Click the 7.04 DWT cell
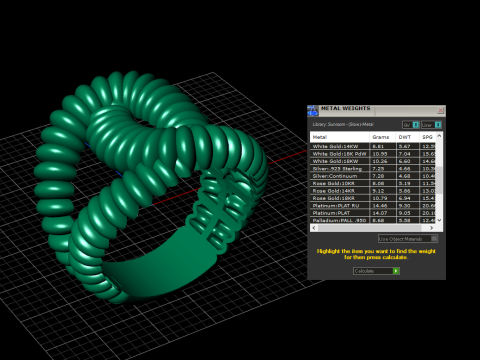The width and height of the screenshot is (480, 360). [x=408, y=154]
